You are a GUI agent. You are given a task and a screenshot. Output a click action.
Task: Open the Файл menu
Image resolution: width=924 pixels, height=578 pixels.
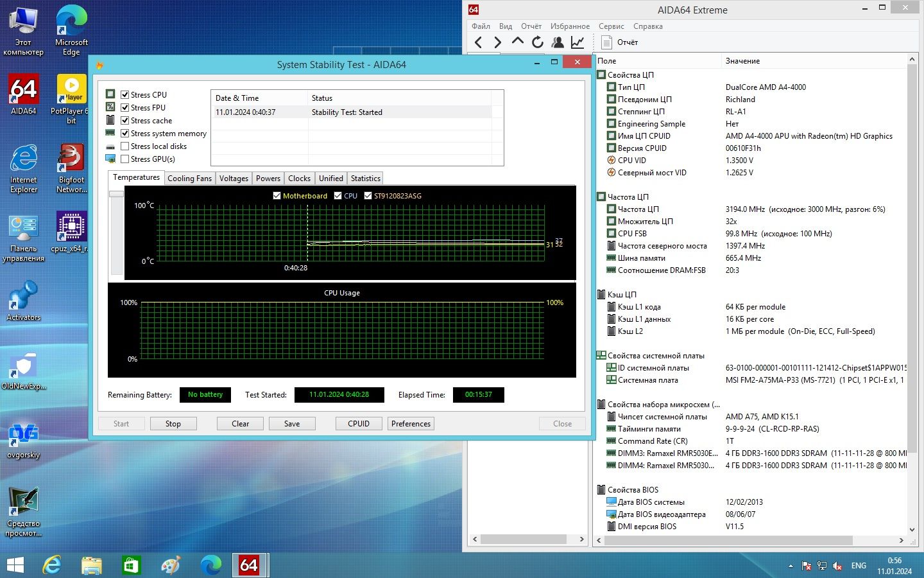pos(481,26)
